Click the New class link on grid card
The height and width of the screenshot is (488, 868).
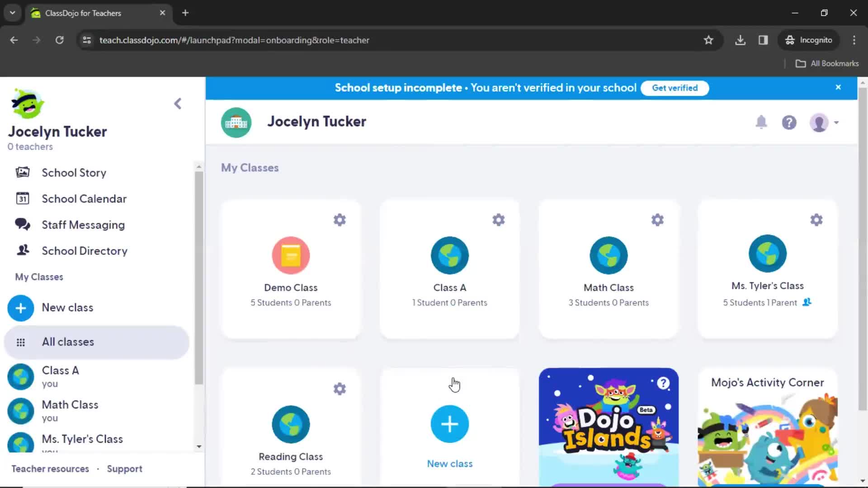tap(450, 464)
